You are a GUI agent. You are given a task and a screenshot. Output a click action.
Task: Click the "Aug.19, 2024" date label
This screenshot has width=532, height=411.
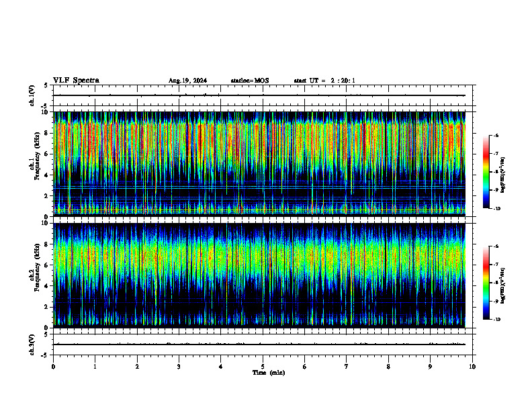[x=187, y=81]
